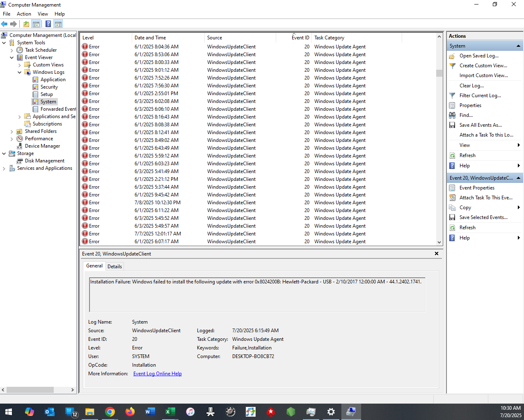
Task: Click the event list scroll-down arrow
Action: pos(439,242)
